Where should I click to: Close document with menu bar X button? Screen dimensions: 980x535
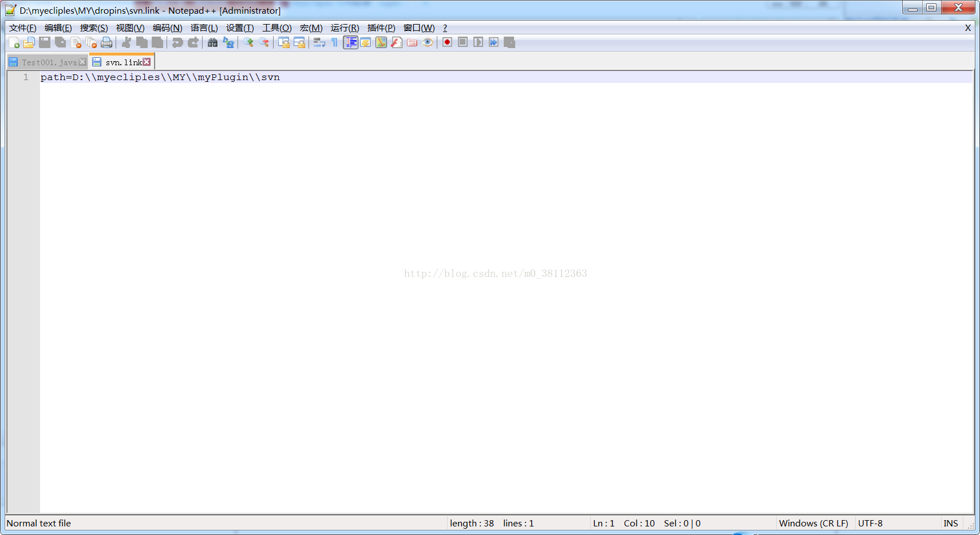click(x=968, y=28)
